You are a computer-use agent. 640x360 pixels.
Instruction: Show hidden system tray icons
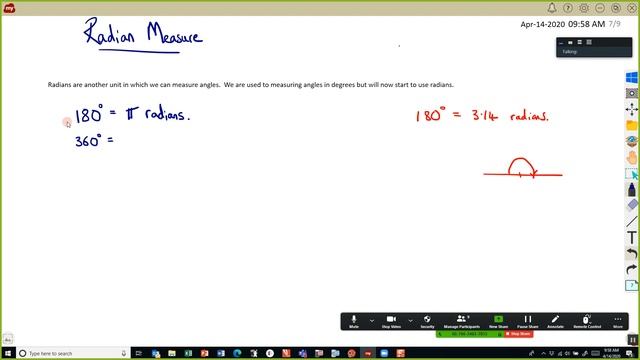coord(543,353)
